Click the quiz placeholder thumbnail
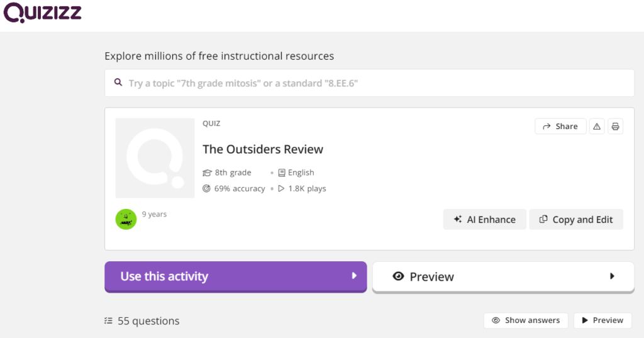 (x=155, y=158)
